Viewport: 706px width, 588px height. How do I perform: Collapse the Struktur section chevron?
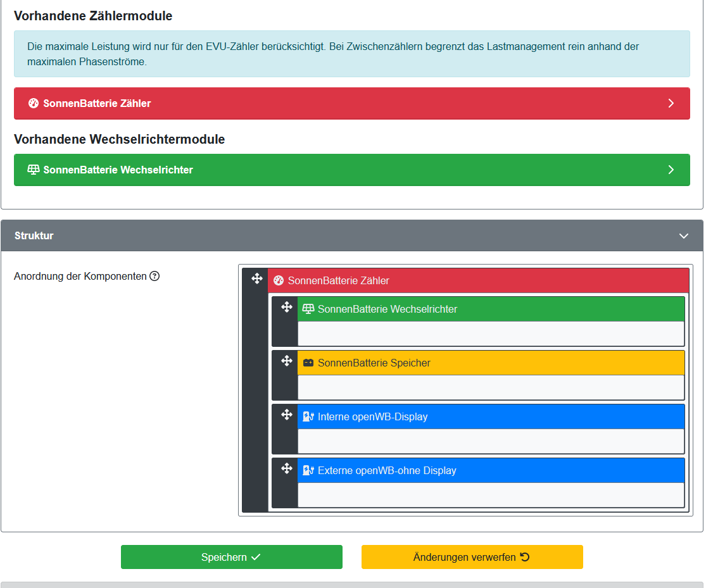(x=683, y=236)
